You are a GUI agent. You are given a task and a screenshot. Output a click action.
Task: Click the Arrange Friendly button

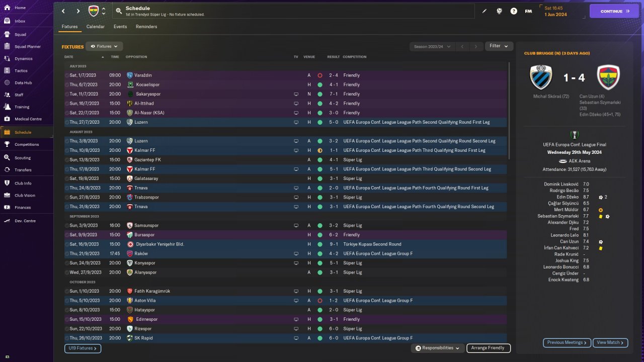488,348
